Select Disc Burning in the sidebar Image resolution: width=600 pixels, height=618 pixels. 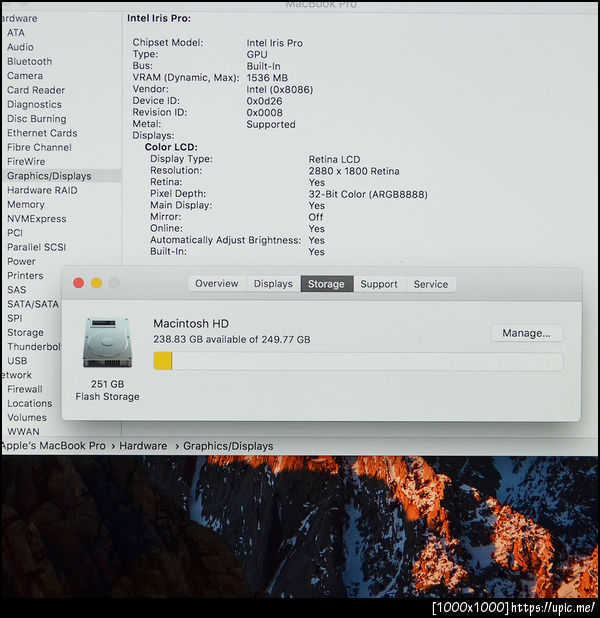pyautogui.click(x=37, y=119)
